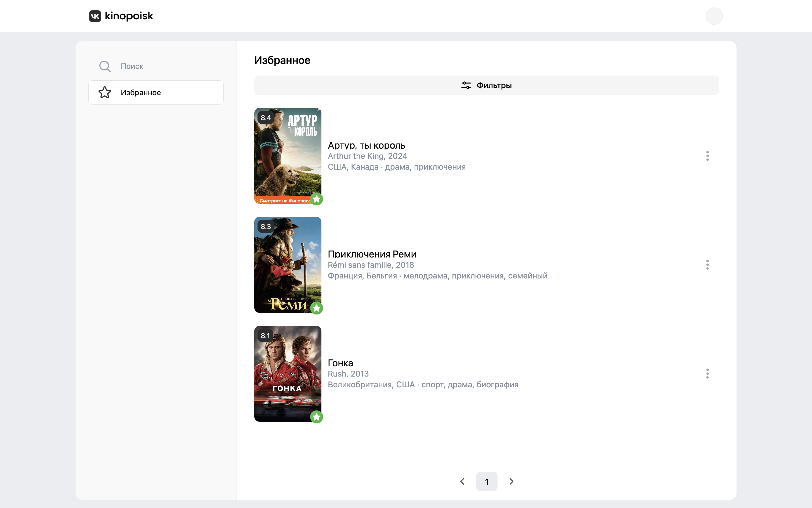Toggle favorite star on Гонка poster

316,417
